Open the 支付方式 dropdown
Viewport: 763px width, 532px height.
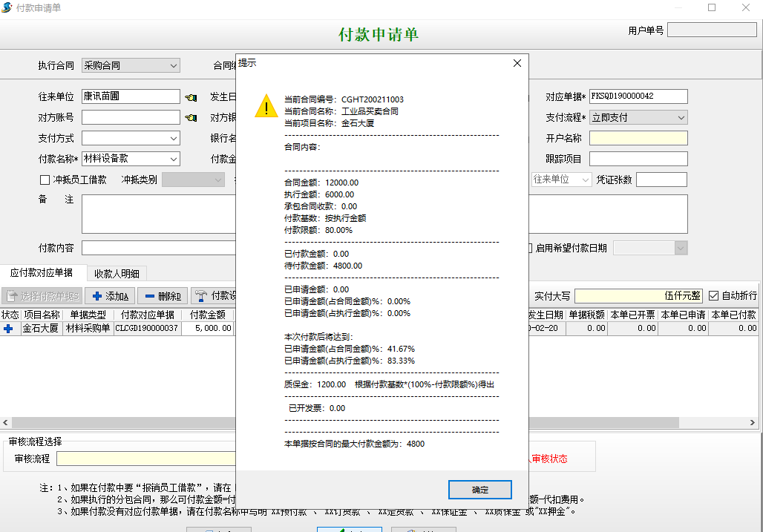tap(174, 138)
